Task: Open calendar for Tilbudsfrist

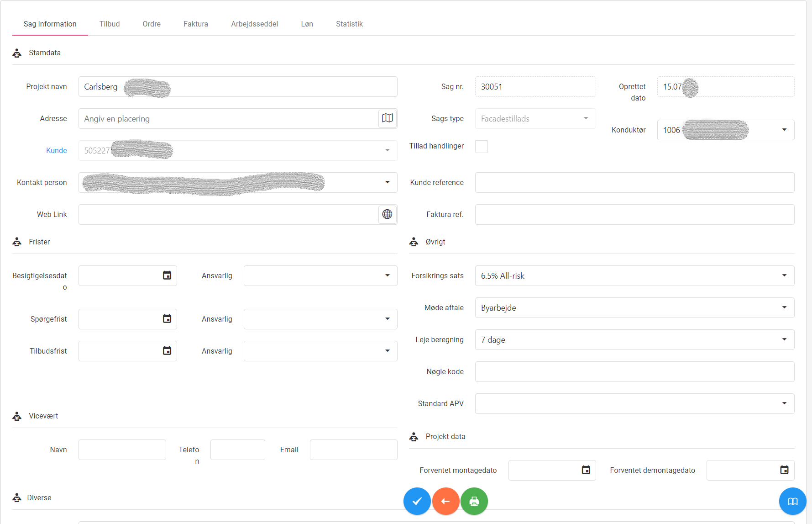Action: click(167, 351)
